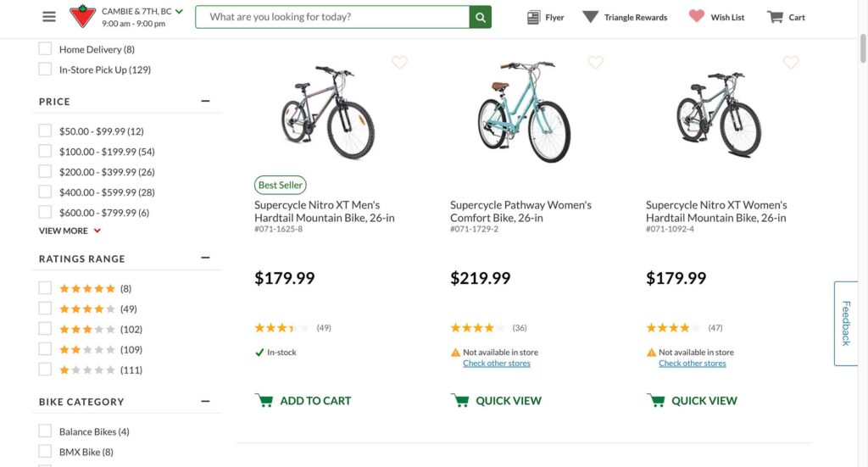868x467 pixels.
Task: Check the Home Delivery filter
Action: [x=45, y=49]
